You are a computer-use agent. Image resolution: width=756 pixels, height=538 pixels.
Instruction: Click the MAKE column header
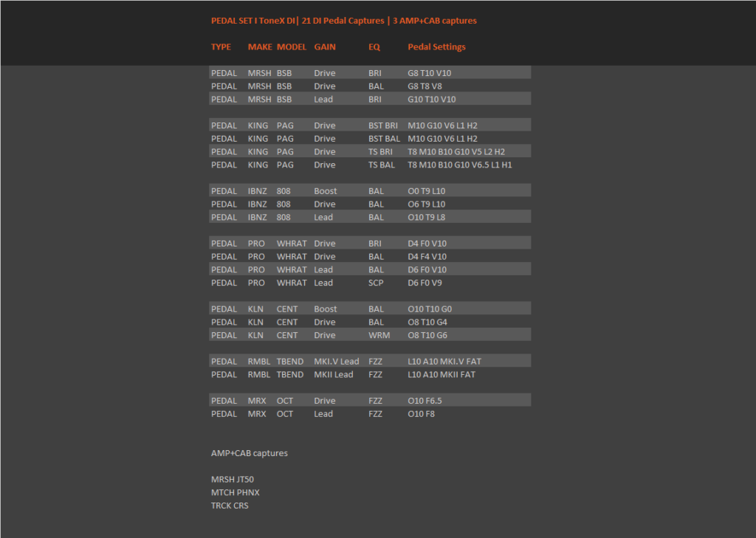pos(260,46)
